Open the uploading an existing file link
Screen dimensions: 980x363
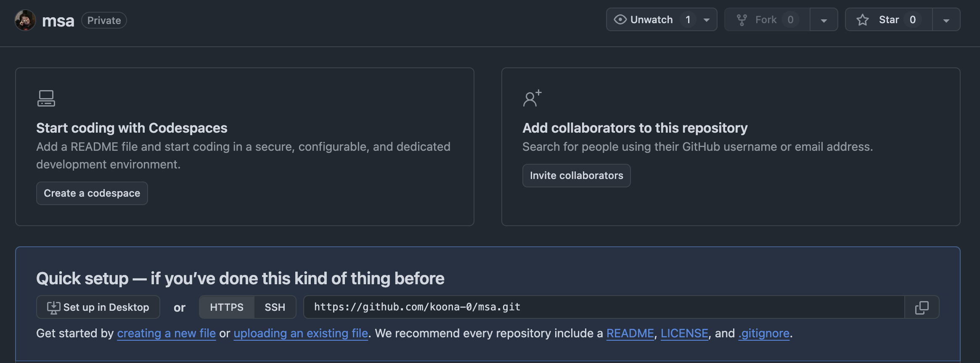point(301,334)
